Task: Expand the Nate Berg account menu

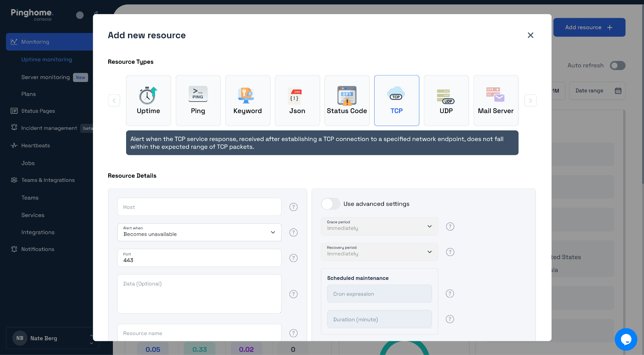Action: click(53, 338)
